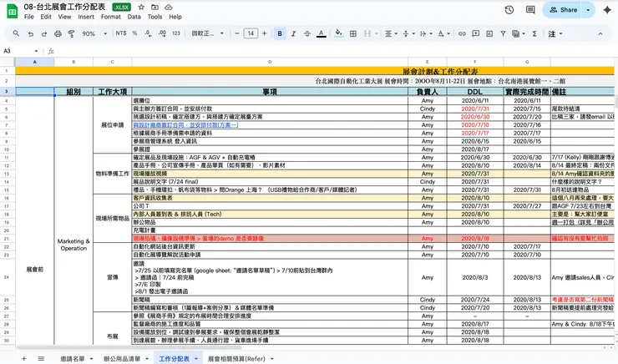Check cloud save status icon

(169, 7)
